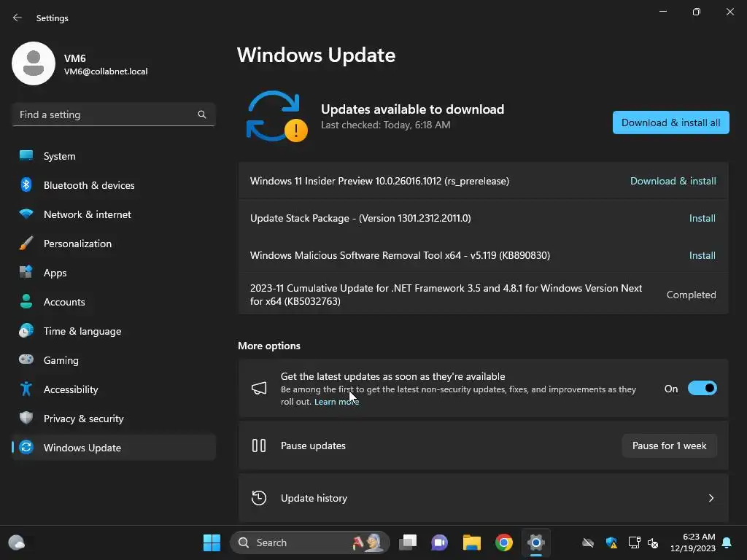Viewport: 747px width, 560px height.
Task: Click the notification bell in system tray
Action: tap(727, 542)
